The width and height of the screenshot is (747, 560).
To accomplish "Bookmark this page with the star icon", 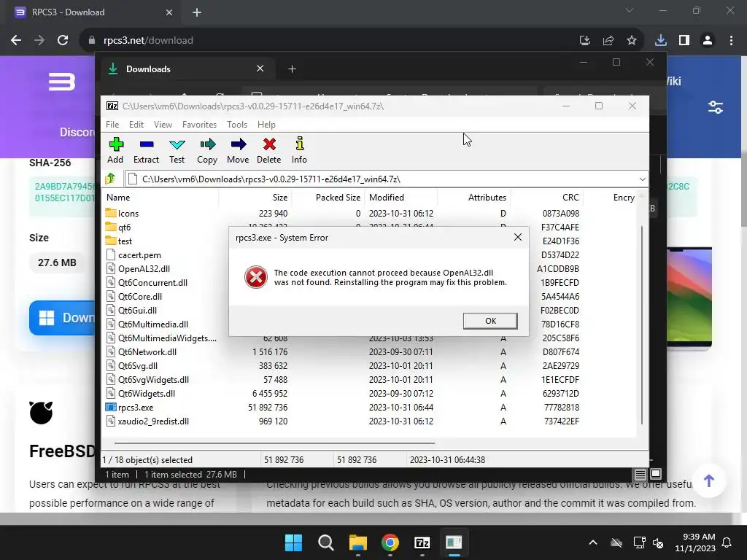I will click(x=632, y=41).
